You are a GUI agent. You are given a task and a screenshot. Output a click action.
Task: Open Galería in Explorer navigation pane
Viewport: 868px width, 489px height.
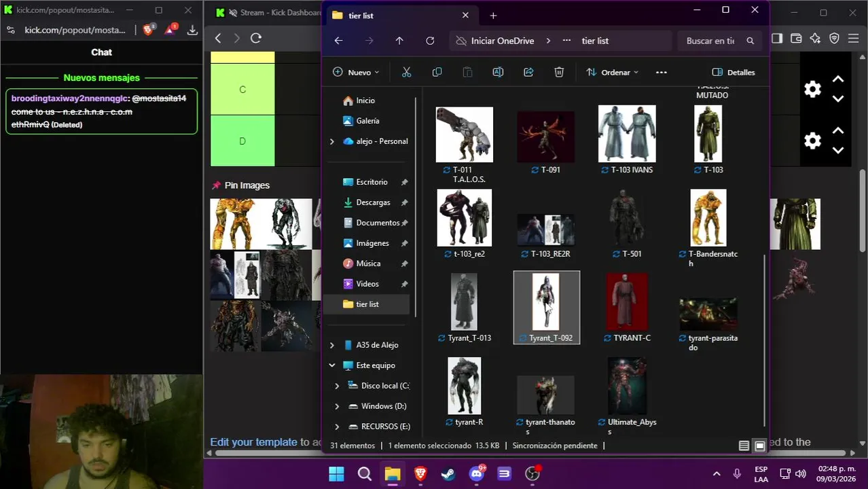(x=367, y=121)
